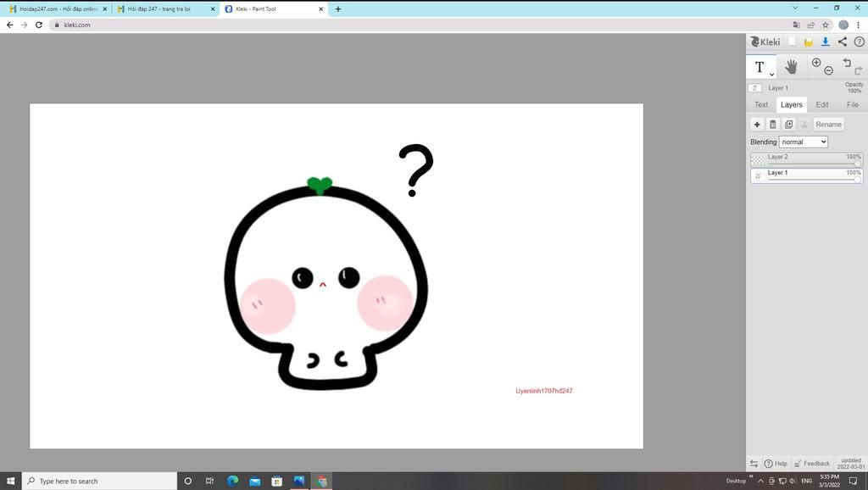Close the Kleki - Paint Tool tab

[x=320, y=8]
